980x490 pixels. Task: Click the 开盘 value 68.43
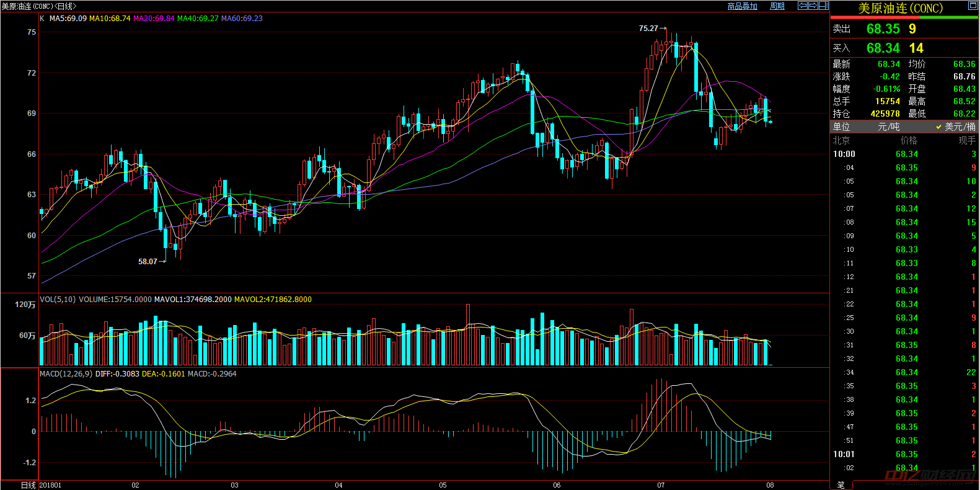click(965, 89)
